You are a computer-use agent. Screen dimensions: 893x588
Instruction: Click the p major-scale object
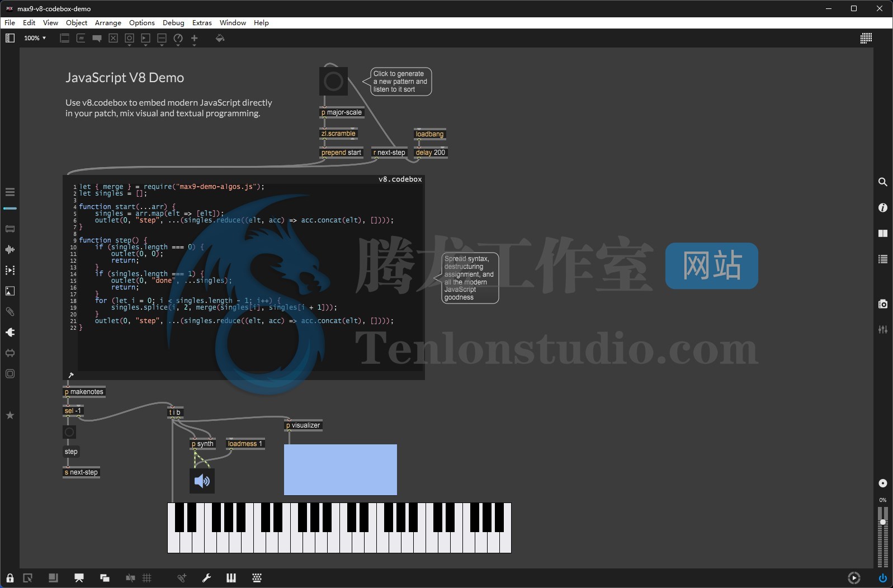tap(342, 112)
